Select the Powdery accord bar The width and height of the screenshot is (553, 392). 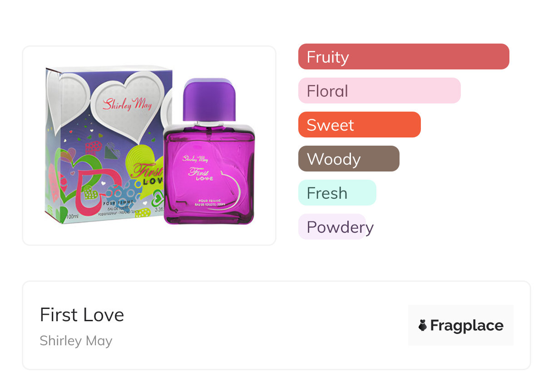(x=332, y=227)
